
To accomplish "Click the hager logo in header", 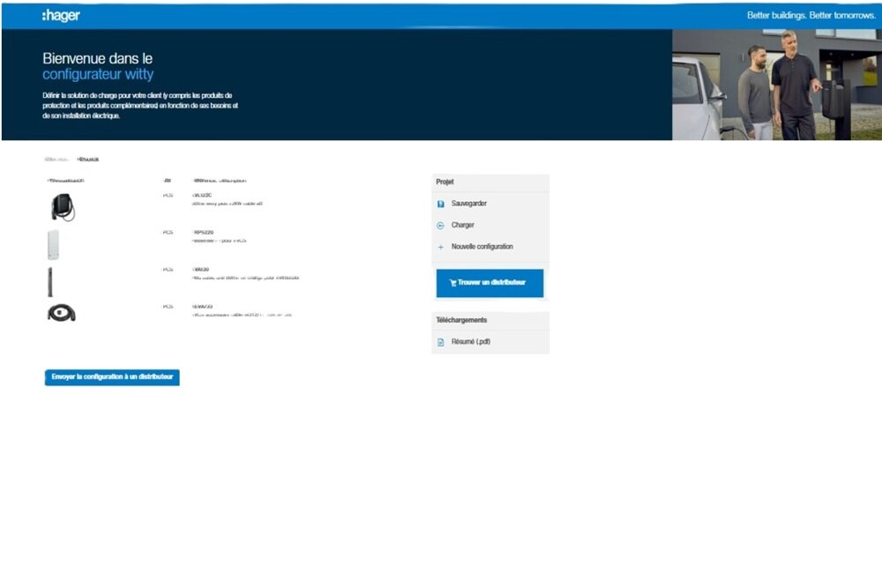I will click(61, 16).
